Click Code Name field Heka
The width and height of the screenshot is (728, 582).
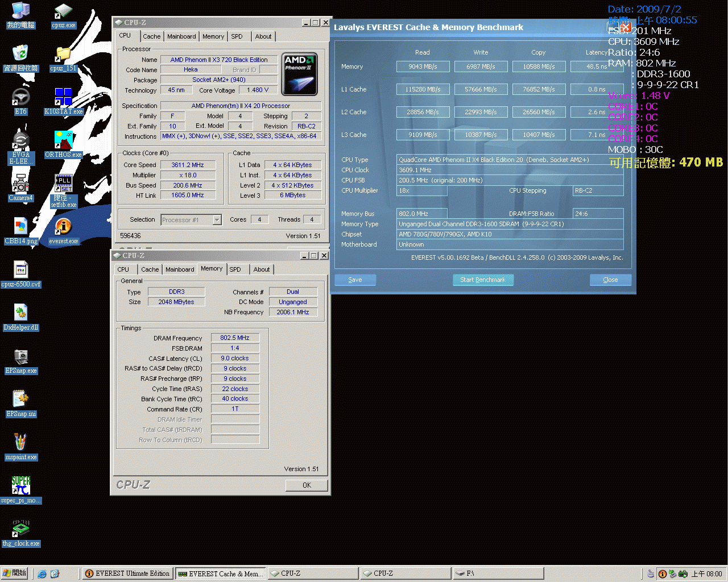point(191,69)
